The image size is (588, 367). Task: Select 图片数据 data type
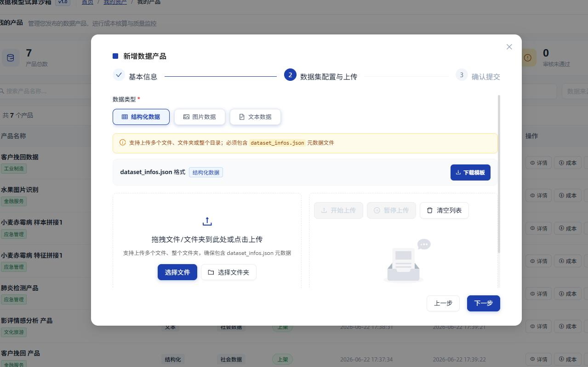[x=200, y=117]
